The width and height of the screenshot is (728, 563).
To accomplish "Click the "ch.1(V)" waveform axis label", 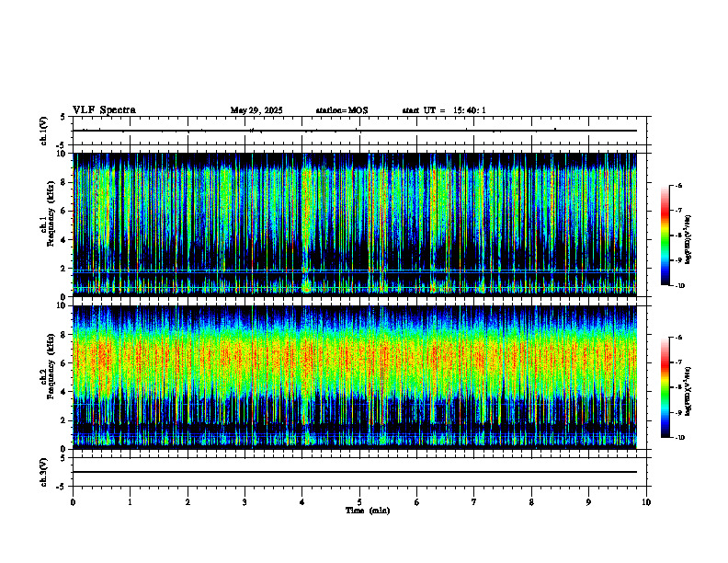I will coord(43,131).
